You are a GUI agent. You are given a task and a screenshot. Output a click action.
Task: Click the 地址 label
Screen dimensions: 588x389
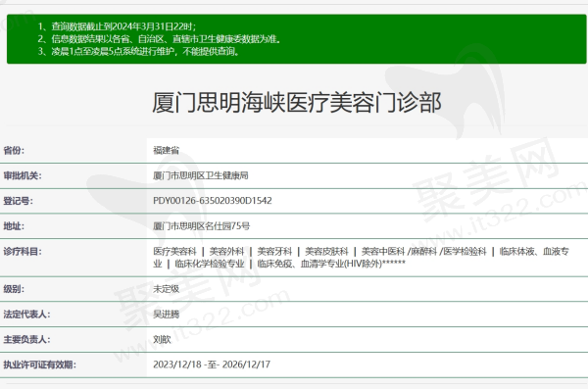(x=14, y=225)
